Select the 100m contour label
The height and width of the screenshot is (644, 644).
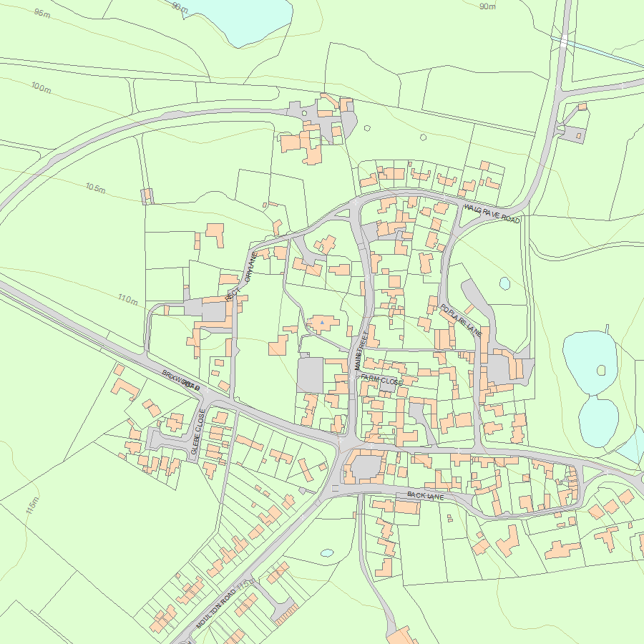point(41,87)
